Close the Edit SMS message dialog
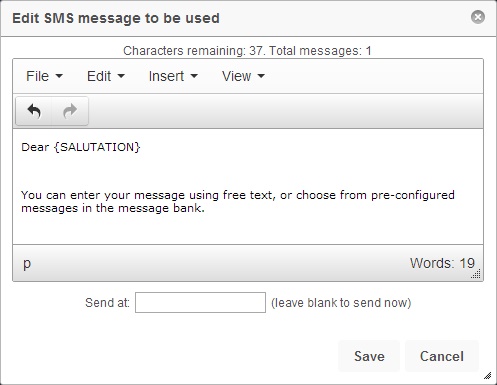 [x=478, y=17]
